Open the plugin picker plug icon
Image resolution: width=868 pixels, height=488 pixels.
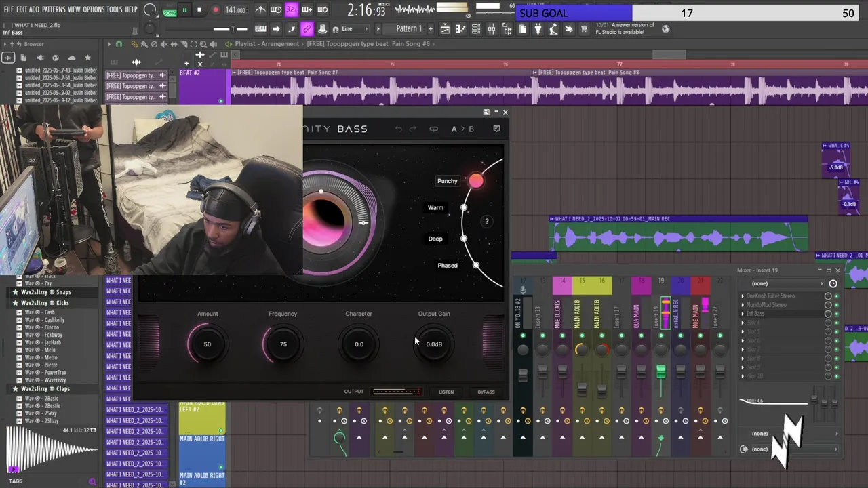pos(538,29)
